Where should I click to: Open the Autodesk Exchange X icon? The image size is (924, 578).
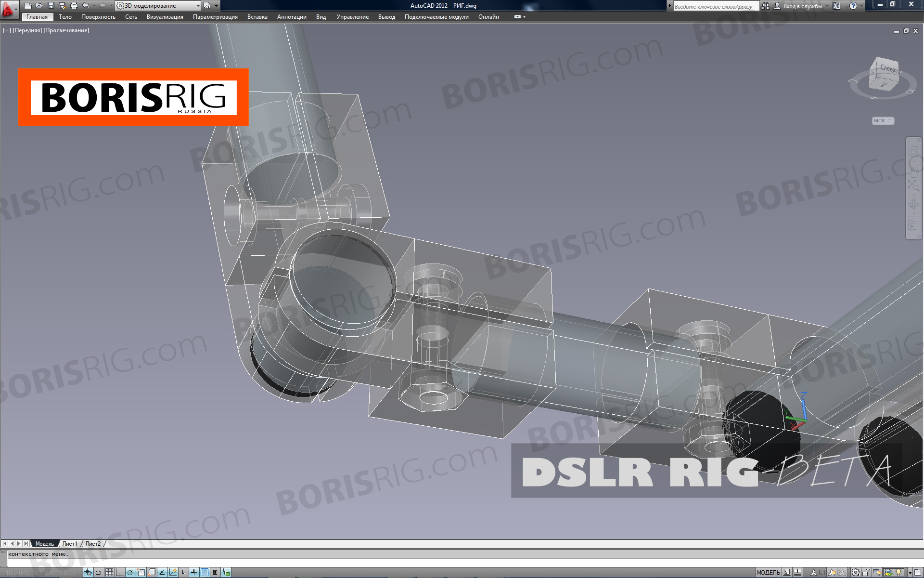point(836,6)
